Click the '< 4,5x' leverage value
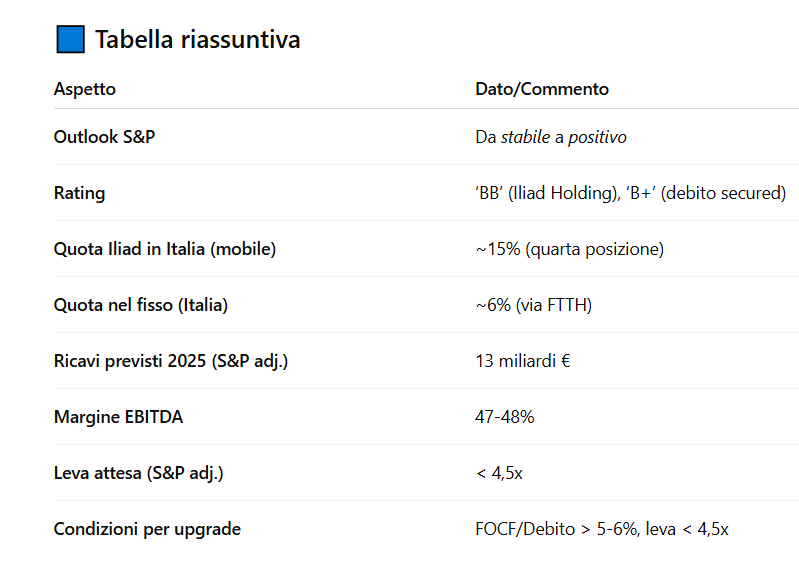 click(499, 473)
